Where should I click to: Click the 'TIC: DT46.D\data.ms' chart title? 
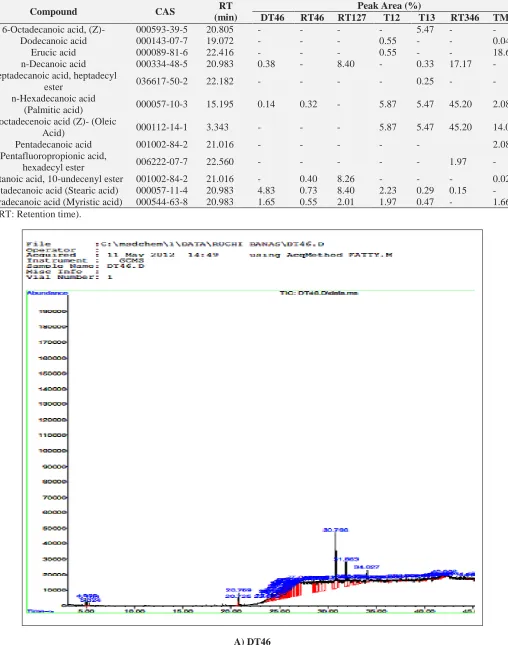(319, 293)
